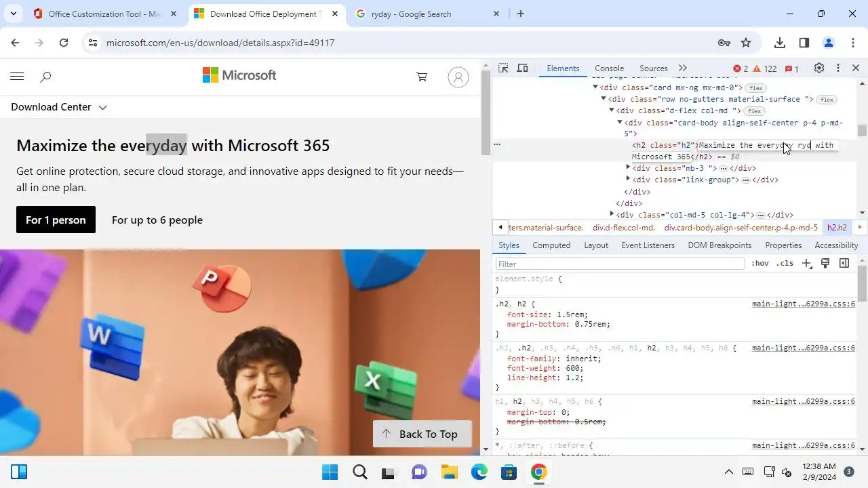Click the password key icon in address bar
This screenshot has height=488, width=868.
click(x=724, y=43)
